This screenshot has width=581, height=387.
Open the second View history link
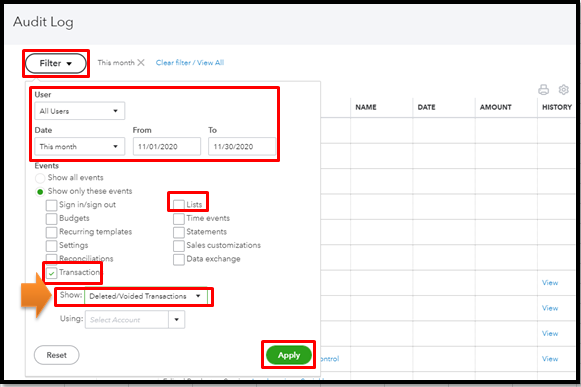[550, 308]
